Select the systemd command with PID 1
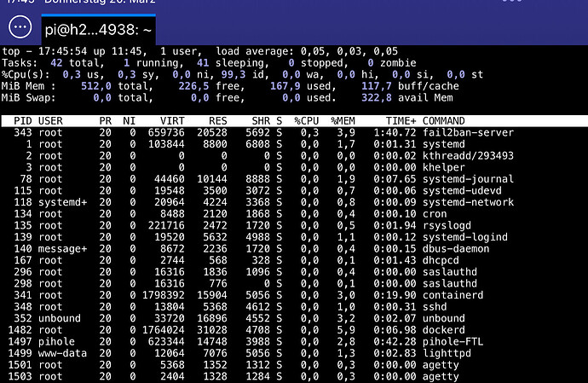Image resolution: width=588 pixels, height=383 pixels. tap(444, 144)
